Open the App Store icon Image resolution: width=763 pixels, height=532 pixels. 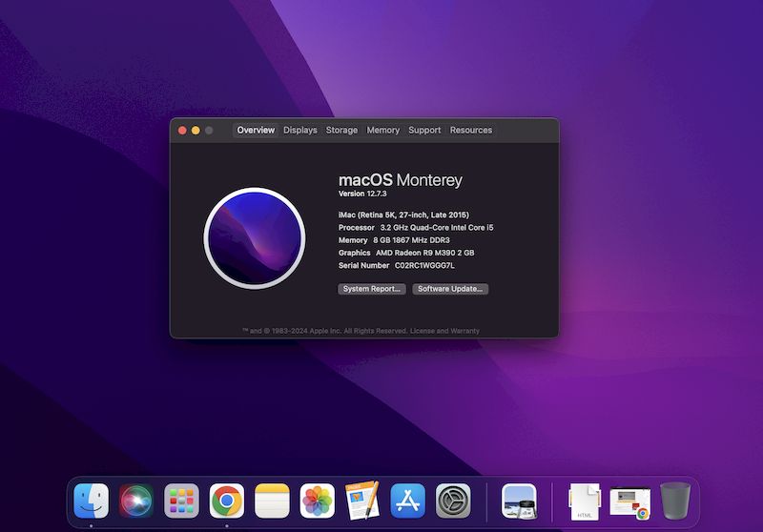pos(408,501)
